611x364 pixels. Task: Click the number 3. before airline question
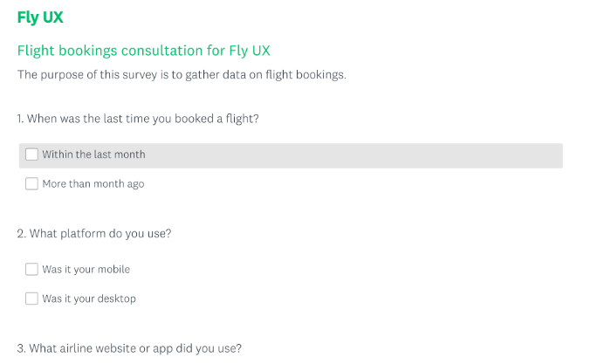click(22, 348)
